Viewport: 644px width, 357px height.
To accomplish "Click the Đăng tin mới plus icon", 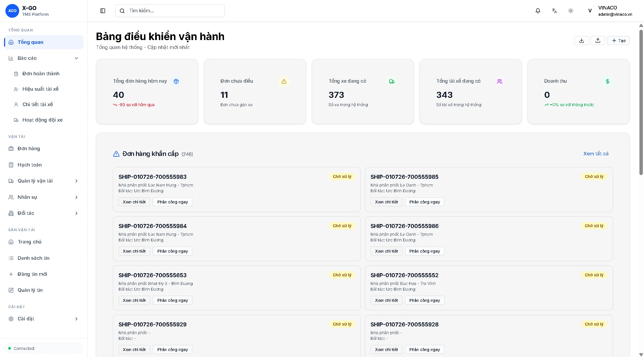I will coord(11,274).
